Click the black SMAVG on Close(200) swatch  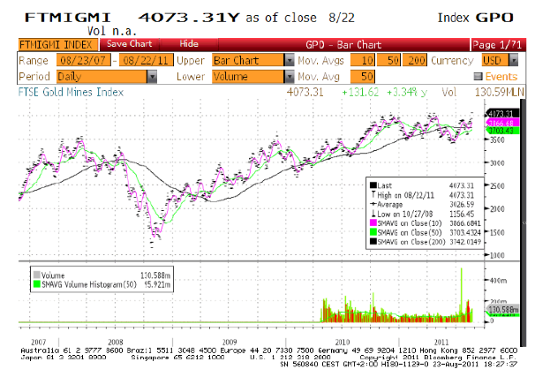point(373,241)
